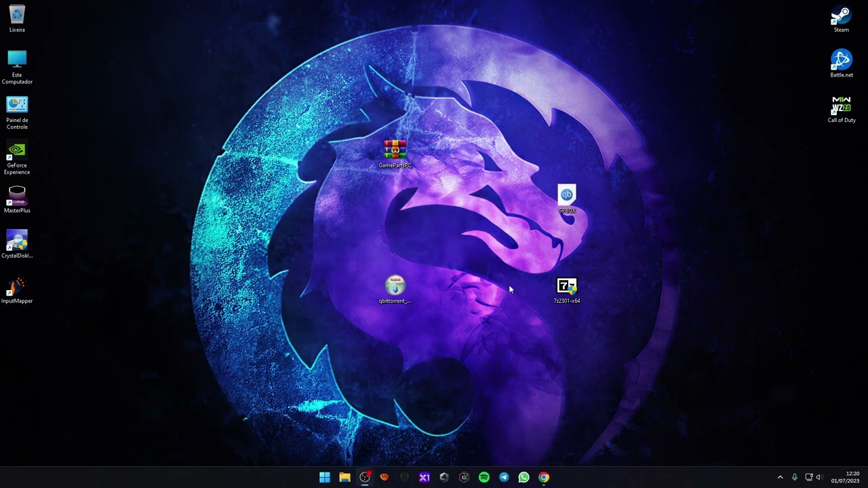The height and width of the screenshot is (488, 868).
Task: Open the purple X1 app in taskbar
Action: 425,477
